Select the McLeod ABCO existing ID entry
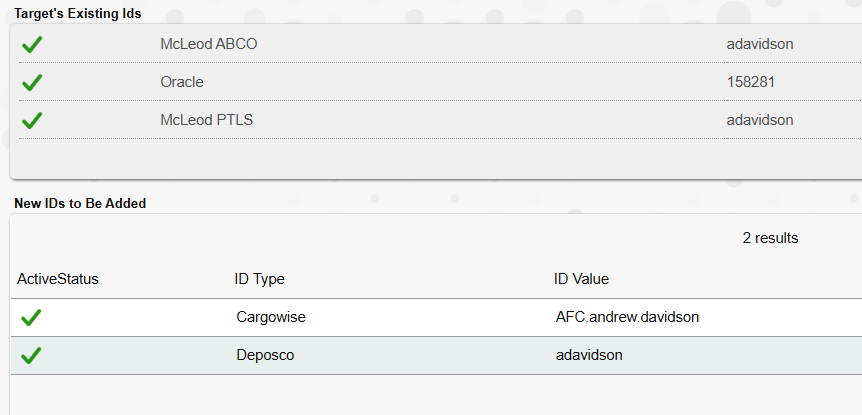Viewport: 862px width, 415px height. coord(209,44)
